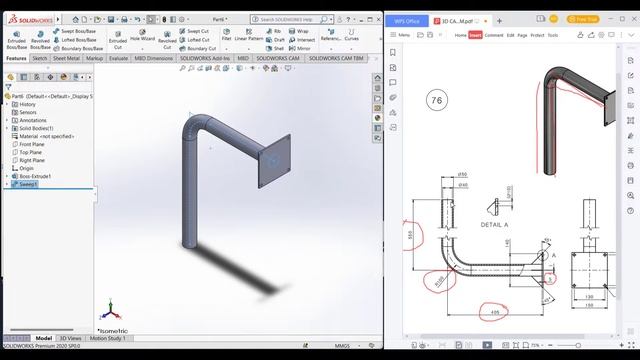This screenshot has width=640, height=360.
Task: Switch to the Evaluate tab
Action: [118, 58]
